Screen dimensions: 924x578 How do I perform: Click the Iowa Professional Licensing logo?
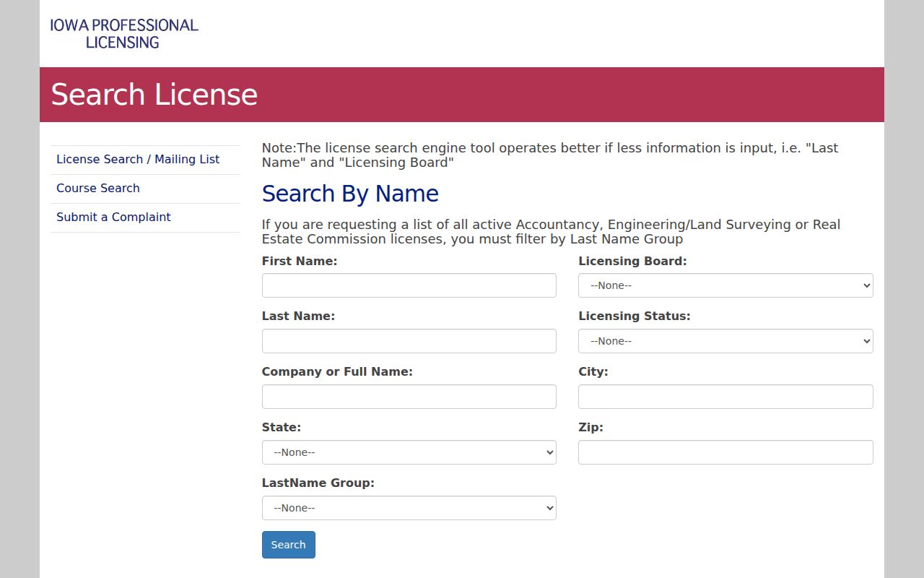pyautogui.click(x=124, y=34)
